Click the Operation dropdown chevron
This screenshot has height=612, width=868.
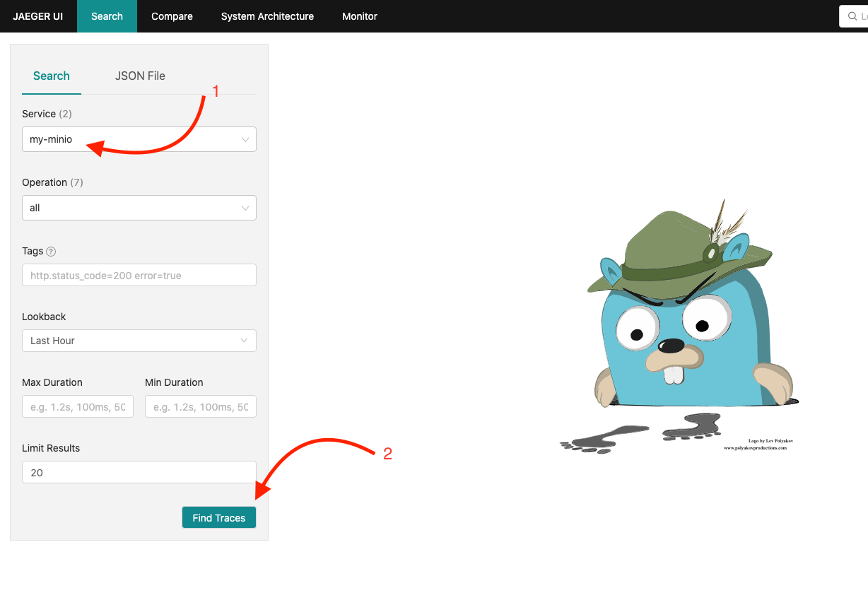click(245, 208)
